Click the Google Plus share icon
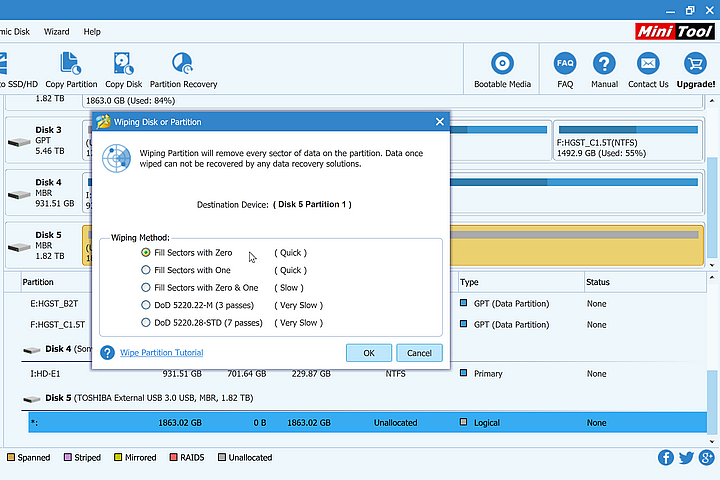The image size is (720, 480). [x=706, y=457]
